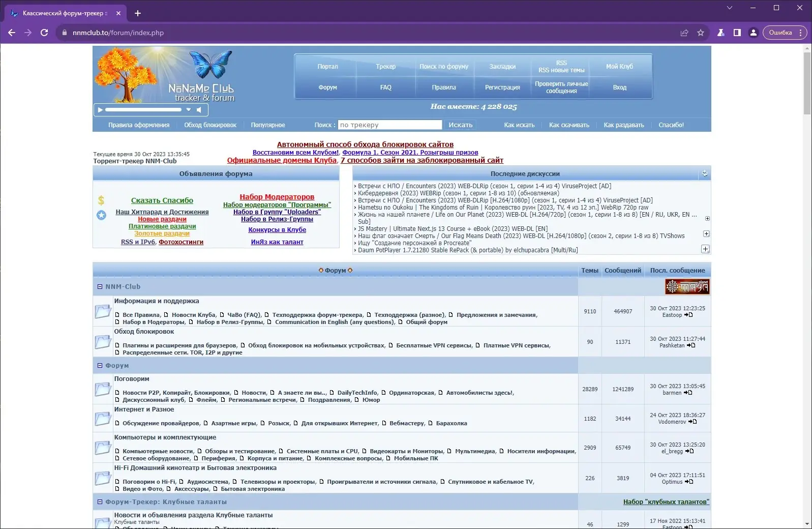Go to last post icon next to Optimus
Viewport: 812px width, 529px height.
coord(689,482)
